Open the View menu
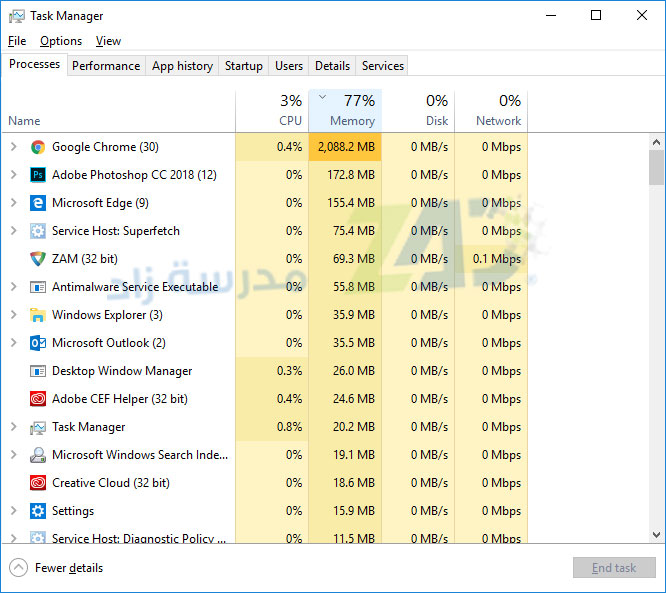 point(108,41)
